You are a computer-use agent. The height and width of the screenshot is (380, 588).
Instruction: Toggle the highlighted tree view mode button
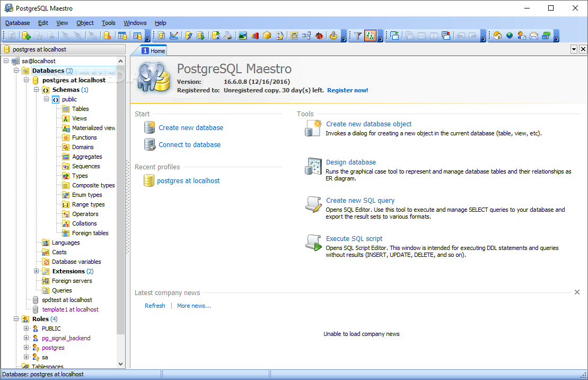[x=370, y=36]
